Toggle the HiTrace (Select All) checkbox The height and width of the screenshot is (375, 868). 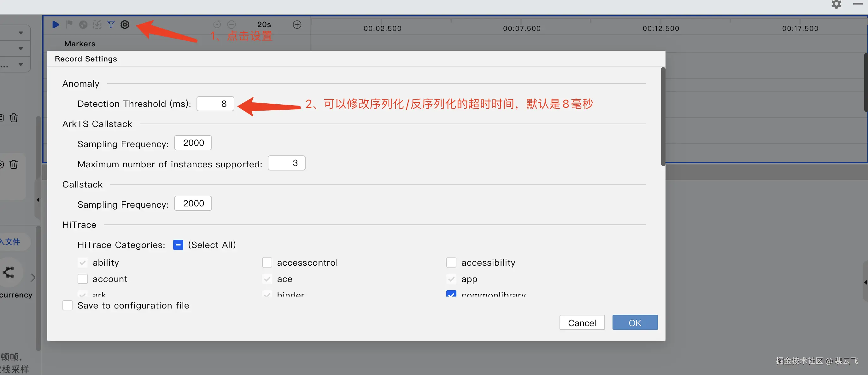[x=178, y=245]
